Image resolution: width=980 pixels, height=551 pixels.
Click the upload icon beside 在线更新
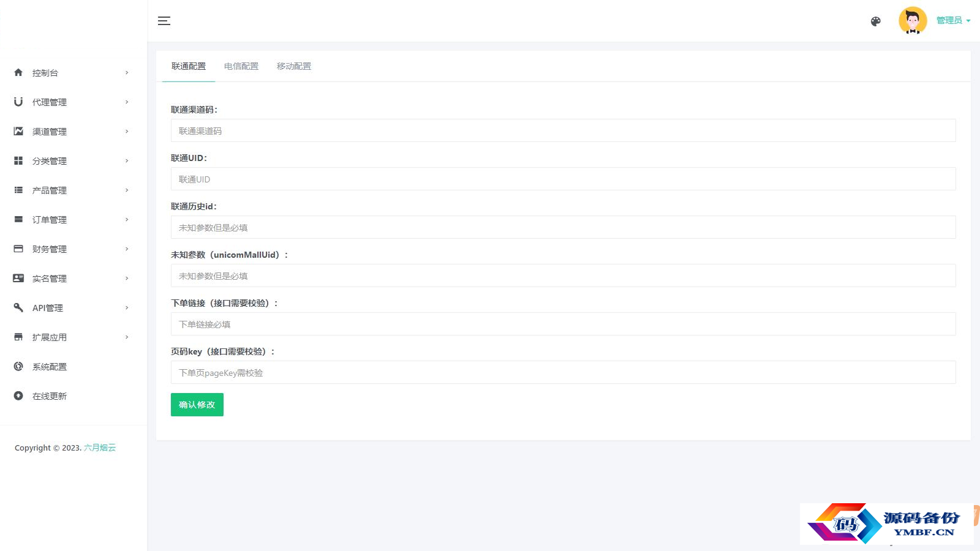click(18, 395)
